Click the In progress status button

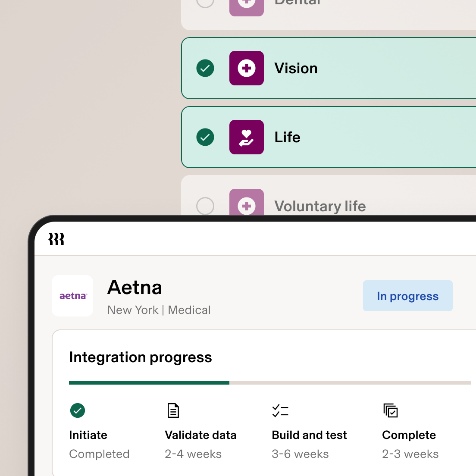pyautogui.click(x=407, y=296)
